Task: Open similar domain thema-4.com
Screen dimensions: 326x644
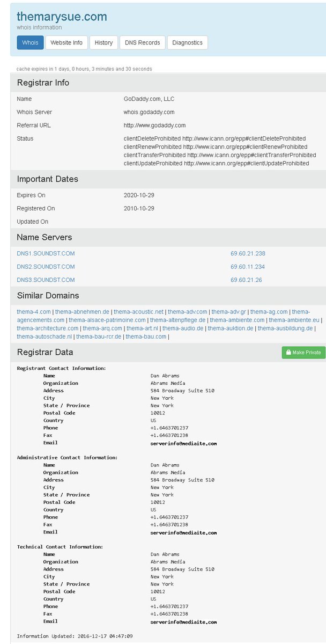Action: coord(34,312)
